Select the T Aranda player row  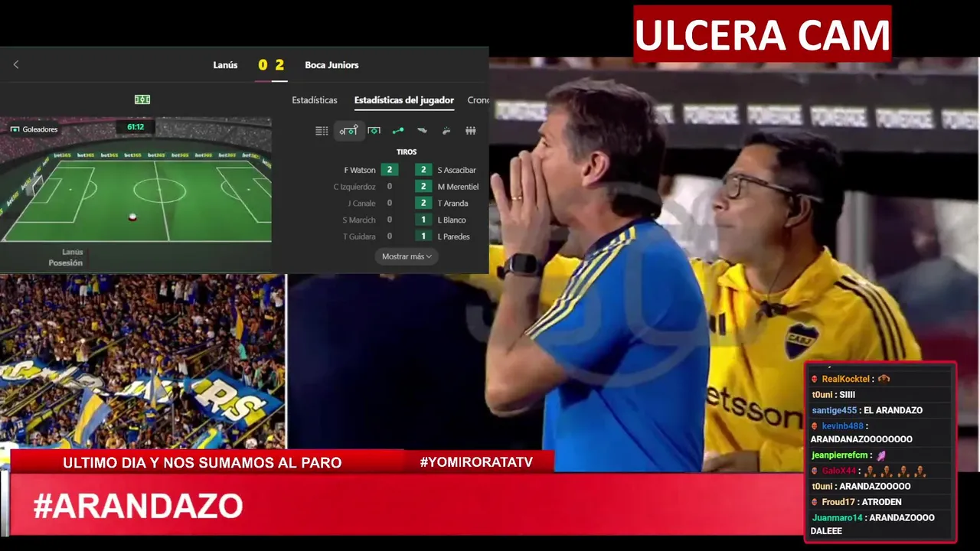click(442, 204)
